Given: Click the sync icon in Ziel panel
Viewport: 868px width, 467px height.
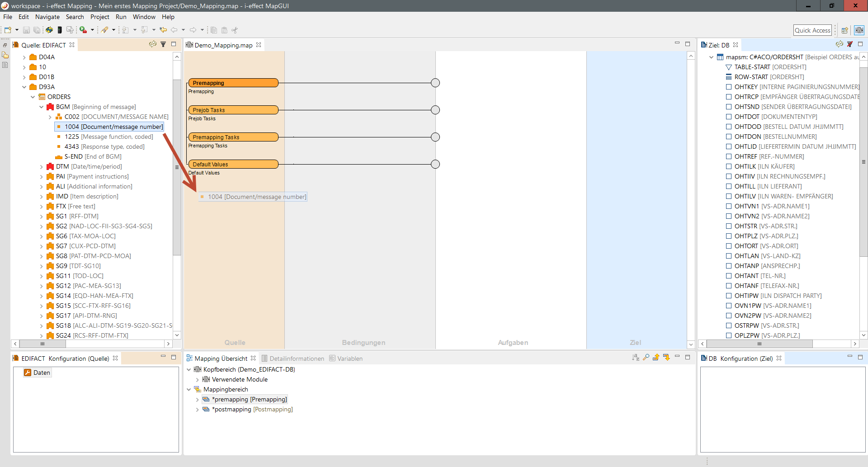Looking at the screenshot, I should [x=839, y=44].
